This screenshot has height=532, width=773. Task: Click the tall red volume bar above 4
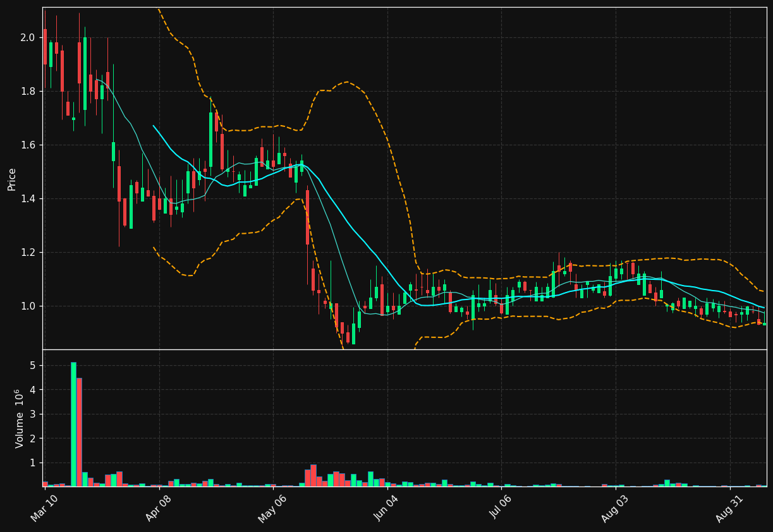tap(79, 432)
